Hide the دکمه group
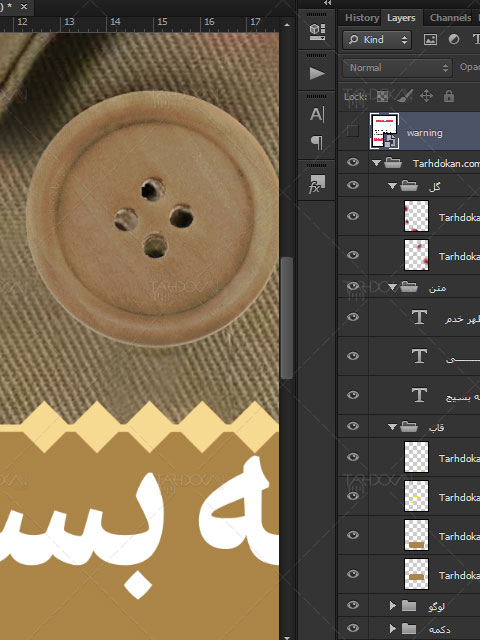 [353, 628]
